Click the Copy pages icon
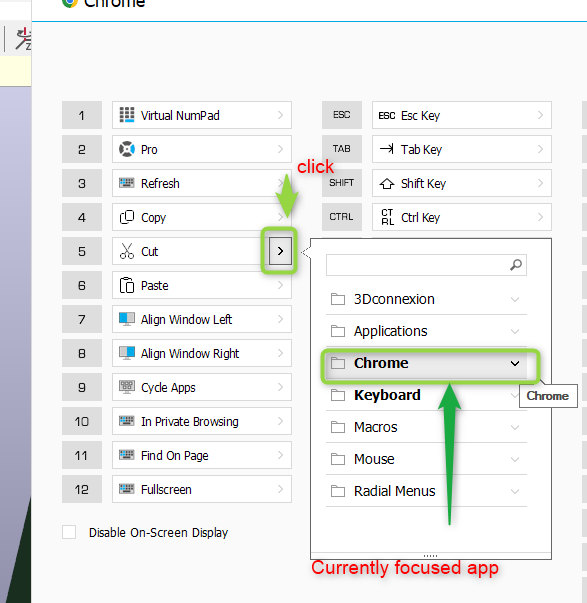587x603 pixels. 127,217
